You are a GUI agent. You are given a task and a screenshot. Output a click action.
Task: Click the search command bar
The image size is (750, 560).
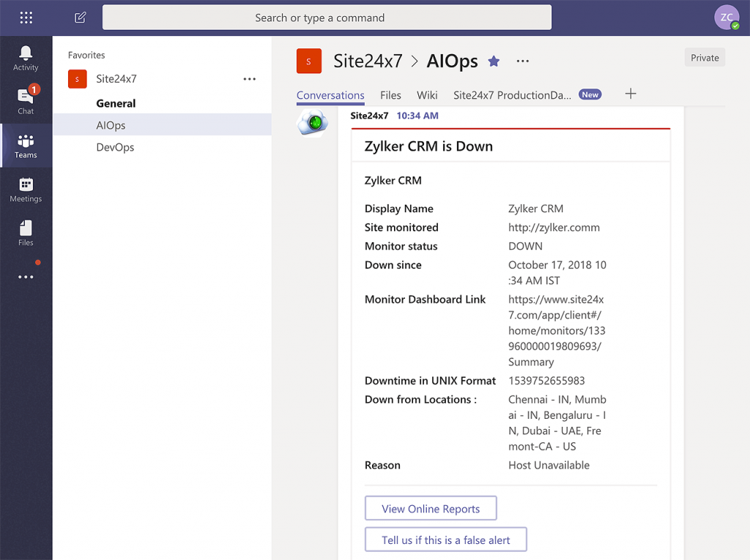(x=327, y=17)
